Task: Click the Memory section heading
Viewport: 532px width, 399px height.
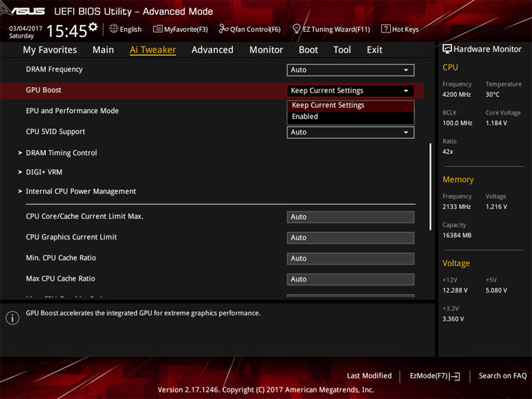Action: point(458,180)
